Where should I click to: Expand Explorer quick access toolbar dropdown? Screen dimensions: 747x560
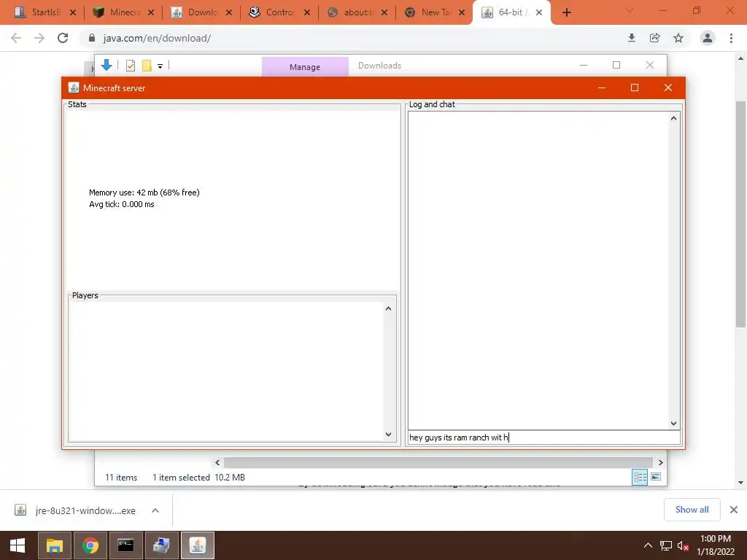point(160,66)
